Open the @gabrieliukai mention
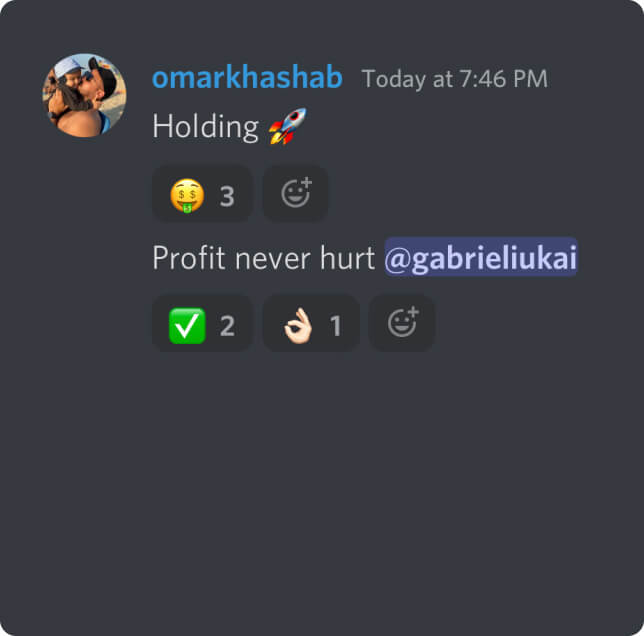The height and width of the screenshot is (636, 644). [481, 258]
